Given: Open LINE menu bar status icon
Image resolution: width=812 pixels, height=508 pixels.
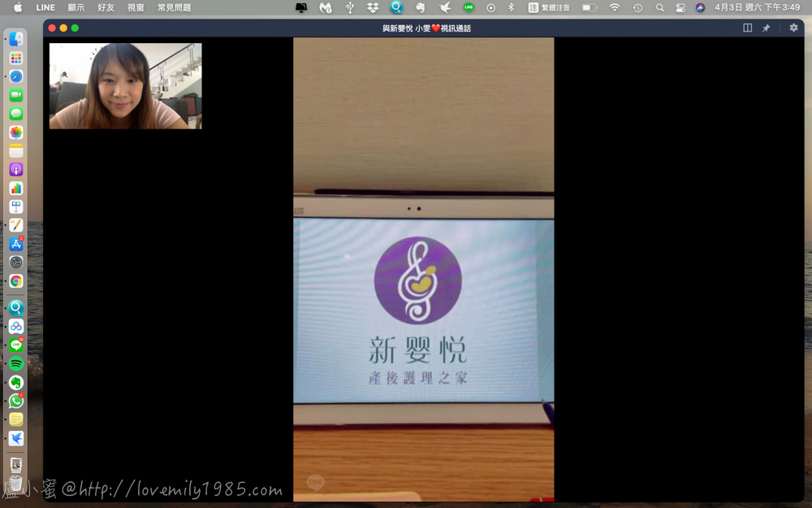Looking at the screenshot, I should tap(469, 7).
